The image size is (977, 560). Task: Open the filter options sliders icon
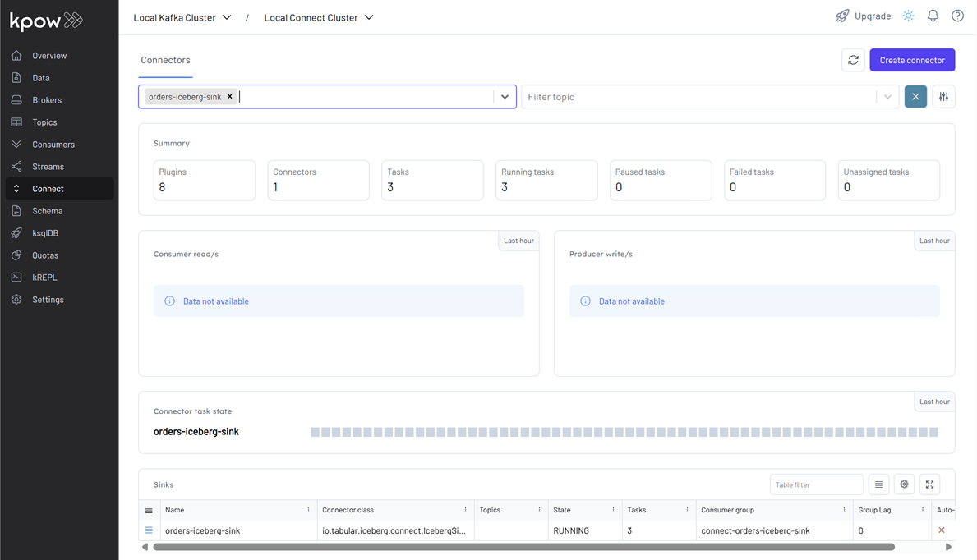click(944, 97)
